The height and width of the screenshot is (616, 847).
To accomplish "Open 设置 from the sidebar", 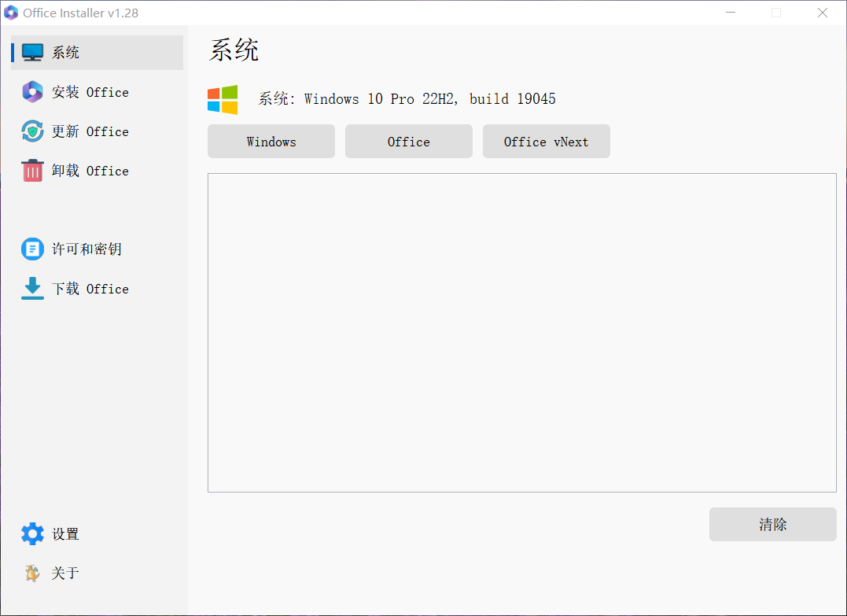I will pos(98,534).
